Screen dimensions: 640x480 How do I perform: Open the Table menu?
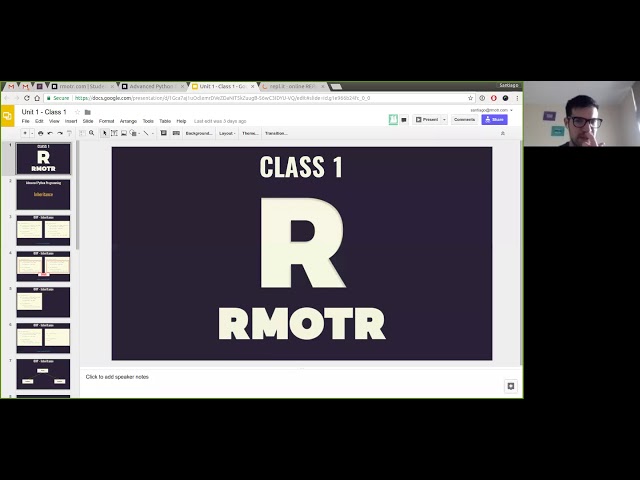[x=165, y=121]
